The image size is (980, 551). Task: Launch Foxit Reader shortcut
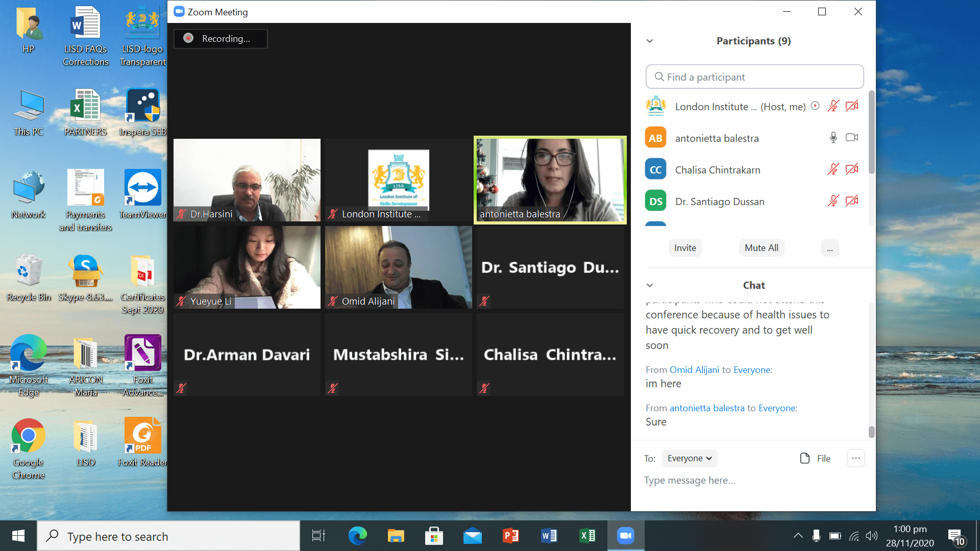click(x=142, y=443)
